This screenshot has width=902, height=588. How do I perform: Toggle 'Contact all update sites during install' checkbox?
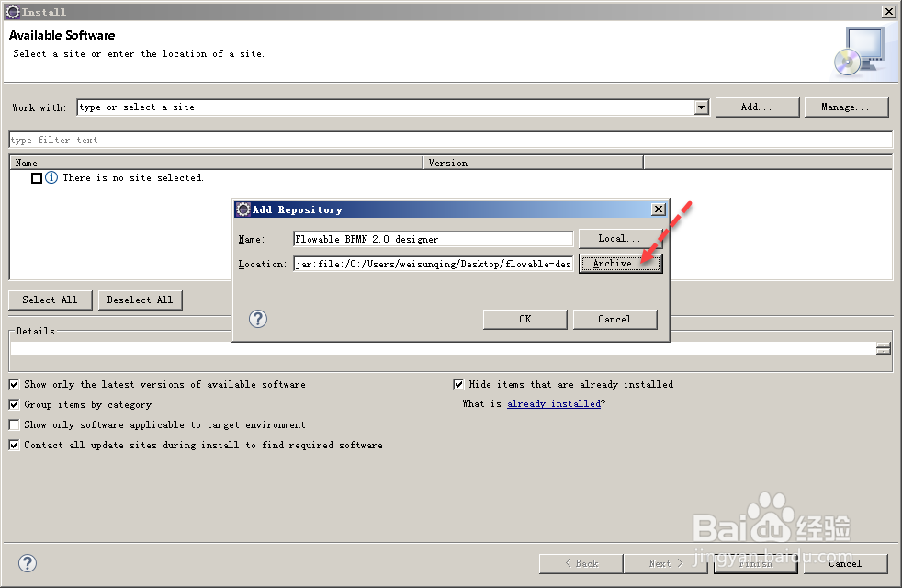(x=15, y=445)
